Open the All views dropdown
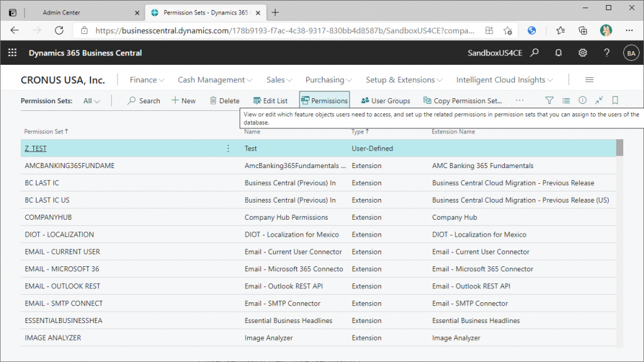 pos(92,101)
